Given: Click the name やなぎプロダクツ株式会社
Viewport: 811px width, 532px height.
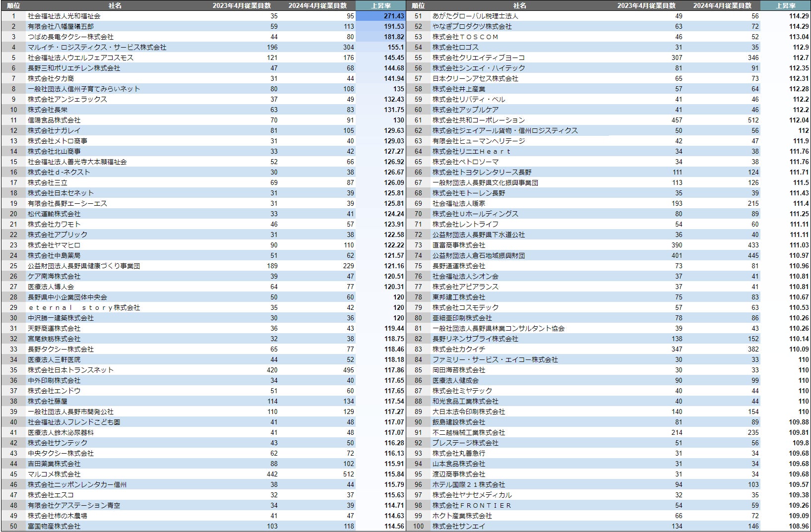Looking at the screenshot, I should click(x=472, y=26).
